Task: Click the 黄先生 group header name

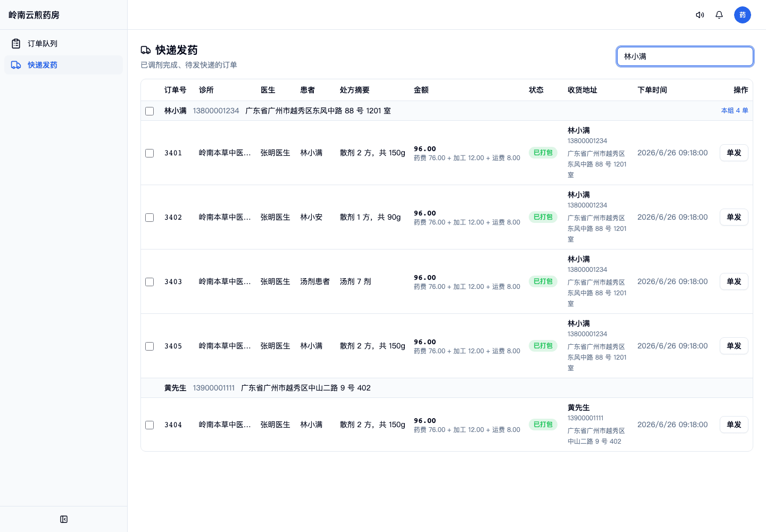Action: pos(176,388)
